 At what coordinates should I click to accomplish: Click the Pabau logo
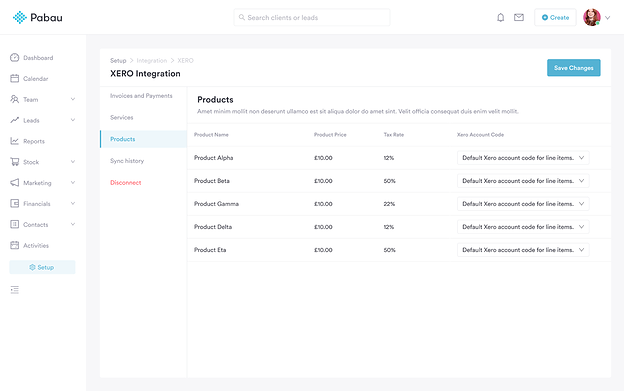(x=38, y=18)
